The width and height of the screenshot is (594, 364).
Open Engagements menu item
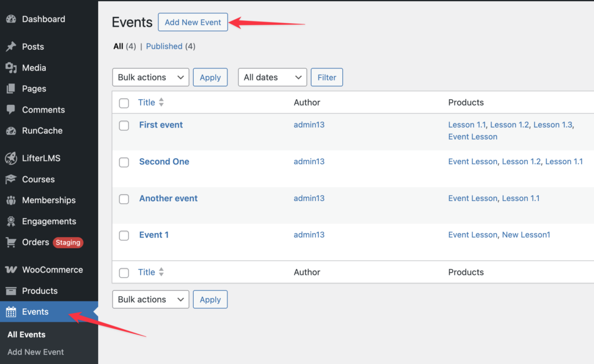coord(49,221)
